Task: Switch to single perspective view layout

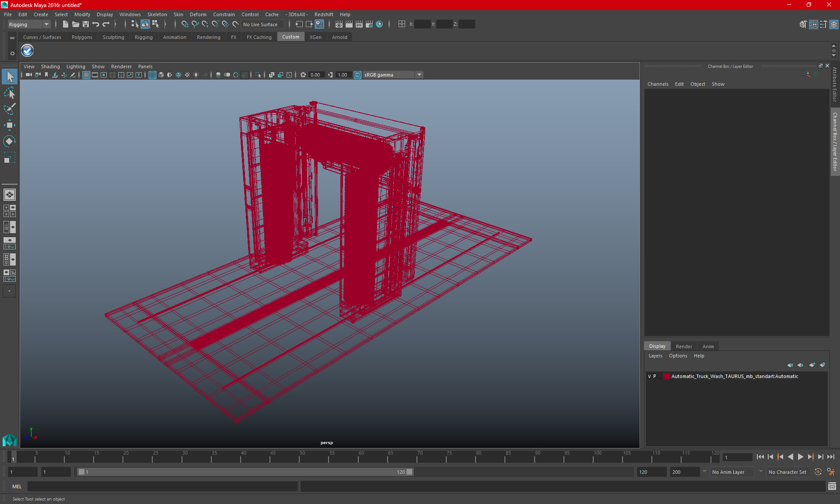Action: [x=10, y=194]
